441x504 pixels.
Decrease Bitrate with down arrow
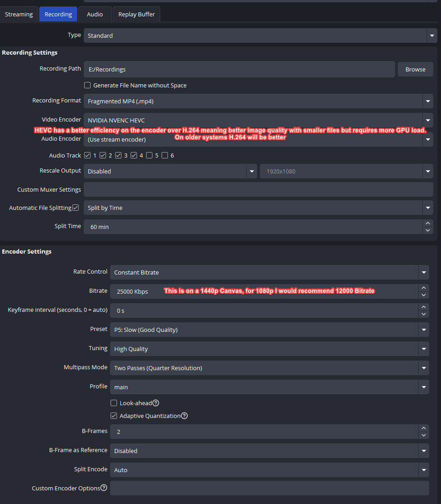(424, 295)
